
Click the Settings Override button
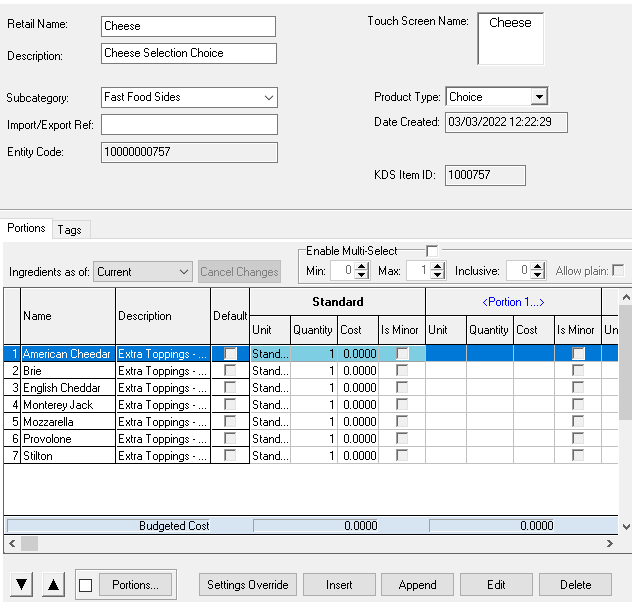click(x=247, y=585)
